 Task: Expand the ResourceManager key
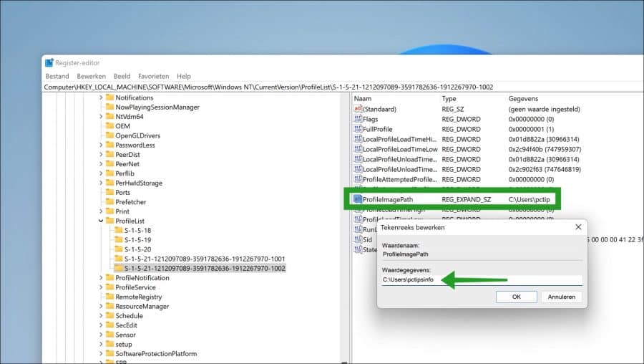[x=101, y=307]
